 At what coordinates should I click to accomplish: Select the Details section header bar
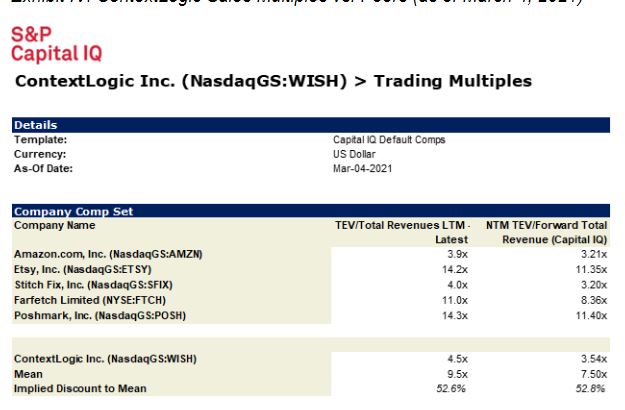pos(310,125)
